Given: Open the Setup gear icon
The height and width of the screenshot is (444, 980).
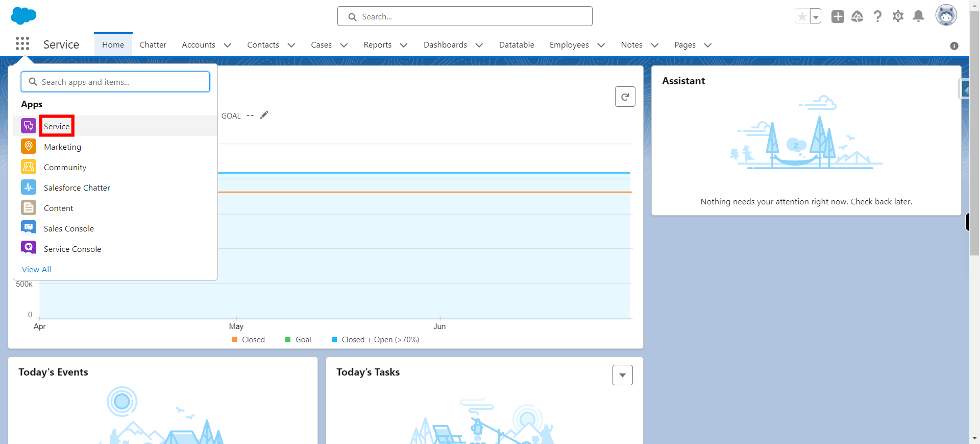Looking at the screenshot, I should [x=898, y=16].
